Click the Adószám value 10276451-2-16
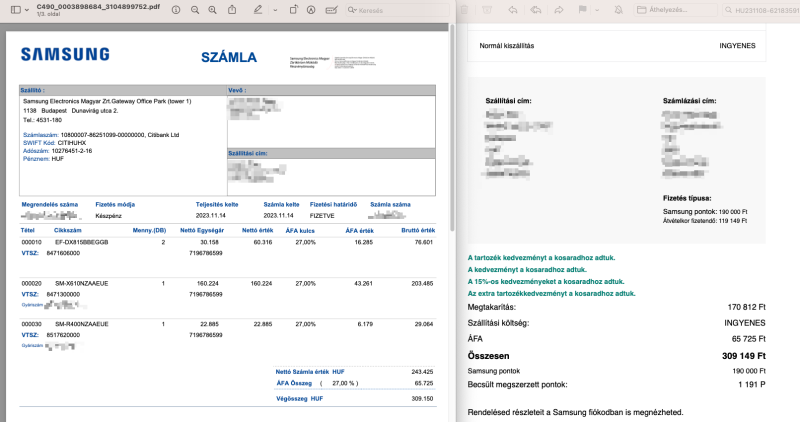Viewport: 800px width, 422px height. click(71, 151)
